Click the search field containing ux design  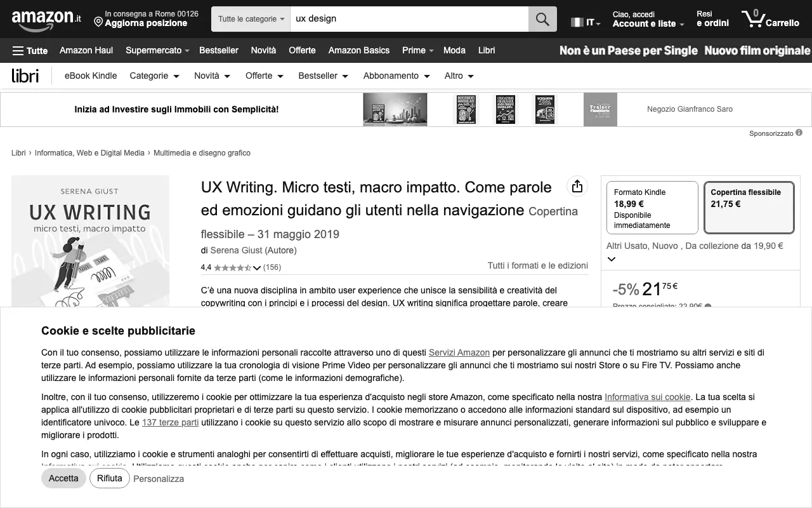coord(409,19)
